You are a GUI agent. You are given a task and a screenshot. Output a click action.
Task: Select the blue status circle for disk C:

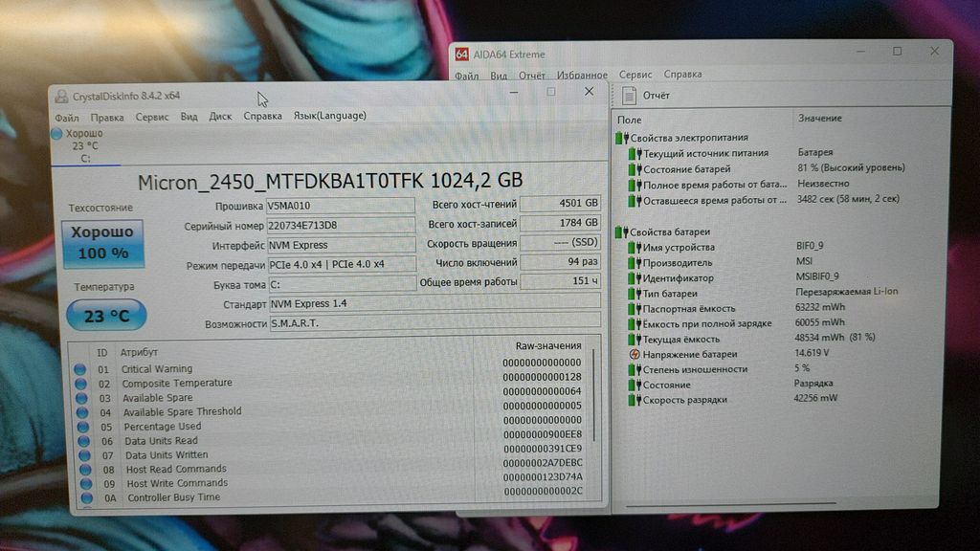point(56,134)
